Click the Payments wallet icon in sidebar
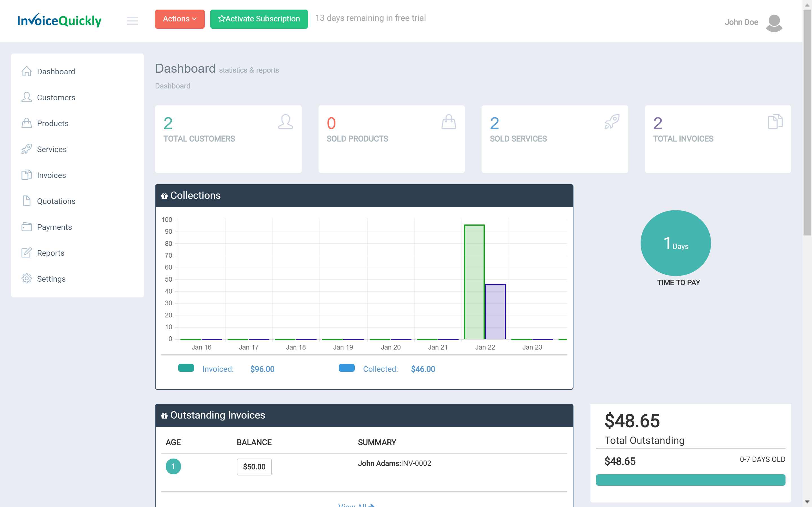812x507 pixels. pyautogui.click(x=27, y=227)
